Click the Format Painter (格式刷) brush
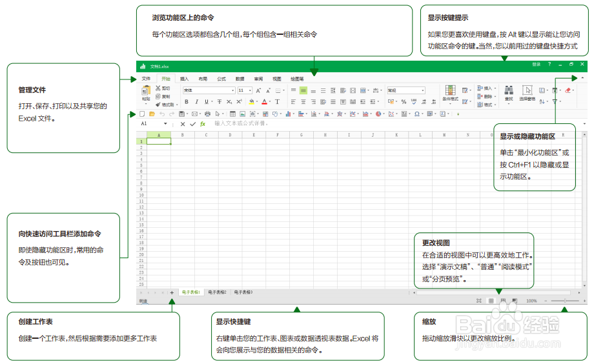 pos(158,105)
